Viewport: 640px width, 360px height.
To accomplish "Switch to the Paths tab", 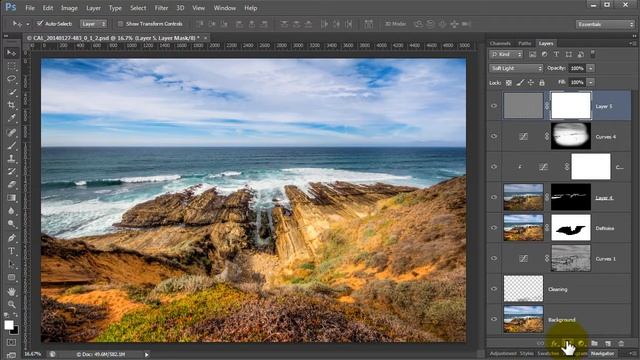I will (x=524, y=43).
